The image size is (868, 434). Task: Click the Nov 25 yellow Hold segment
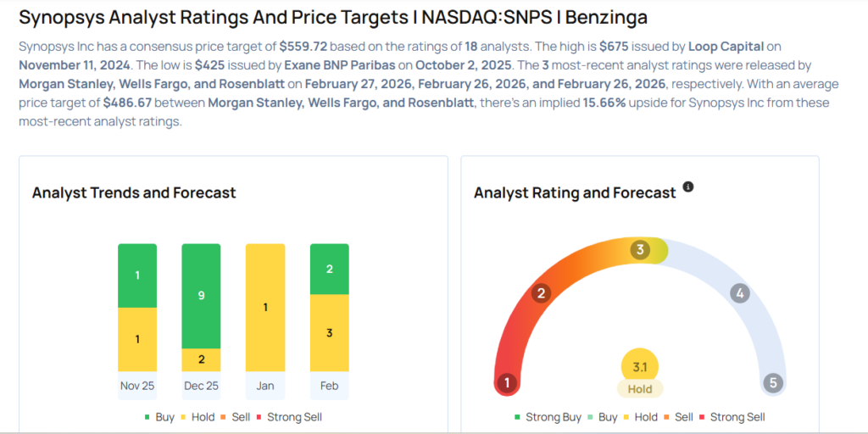(136, 339)
